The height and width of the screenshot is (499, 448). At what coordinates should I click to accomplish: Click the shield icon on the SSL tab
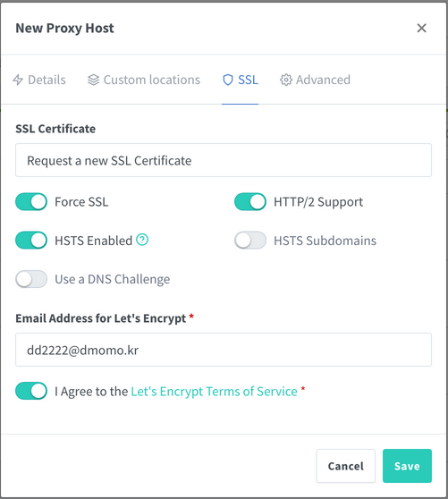[228, 80]
